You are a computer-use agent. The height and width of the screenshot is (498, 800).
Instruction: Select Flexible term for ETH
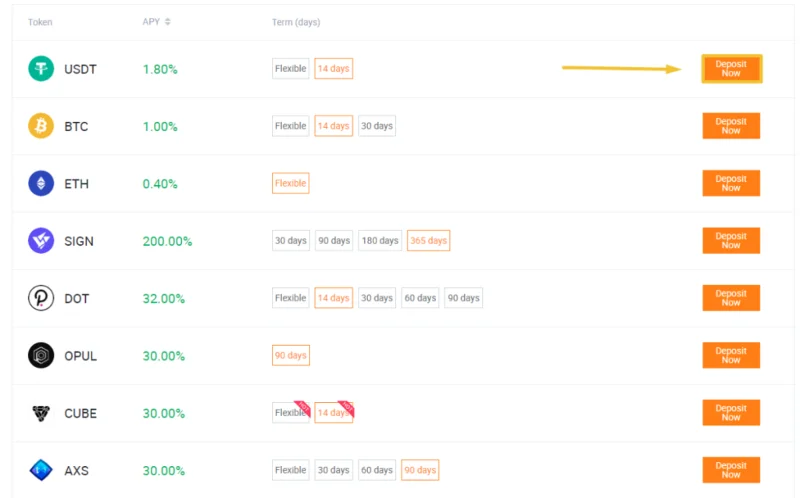coord(290,183)
